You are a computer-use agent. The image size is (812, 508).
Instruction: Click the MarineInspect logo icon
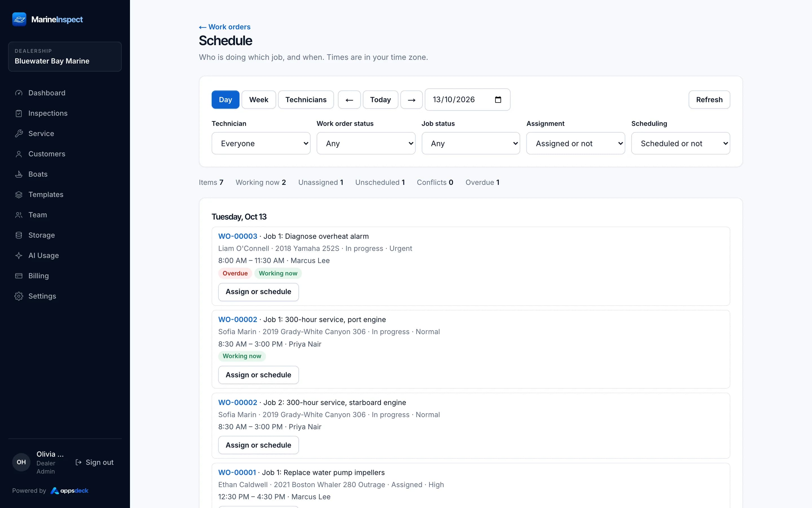19,19
